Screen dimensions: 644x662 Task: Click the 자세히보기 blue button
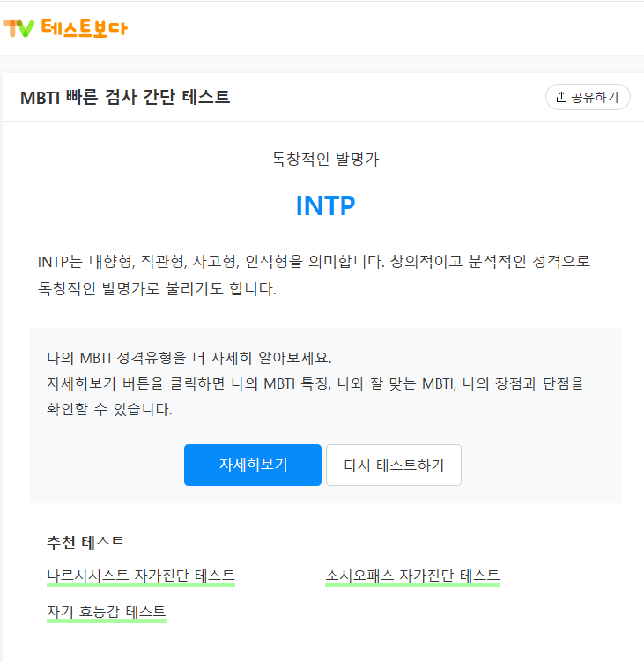(253, 465)
